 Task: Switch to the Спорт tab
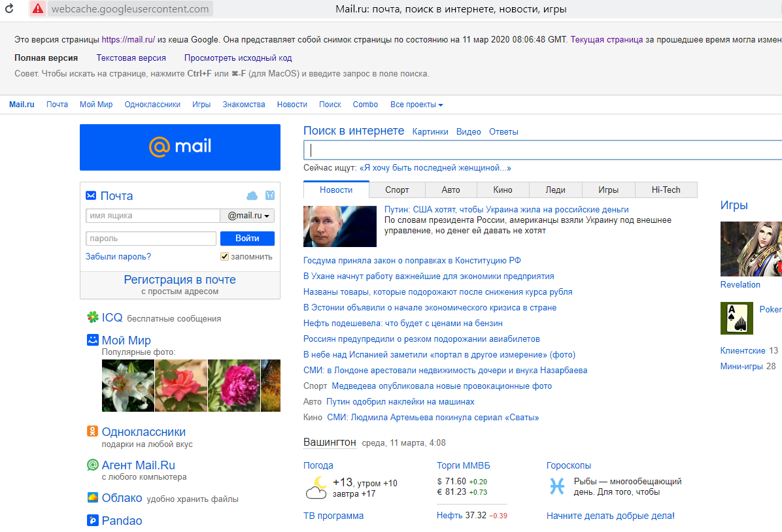[x=397, y=190]
